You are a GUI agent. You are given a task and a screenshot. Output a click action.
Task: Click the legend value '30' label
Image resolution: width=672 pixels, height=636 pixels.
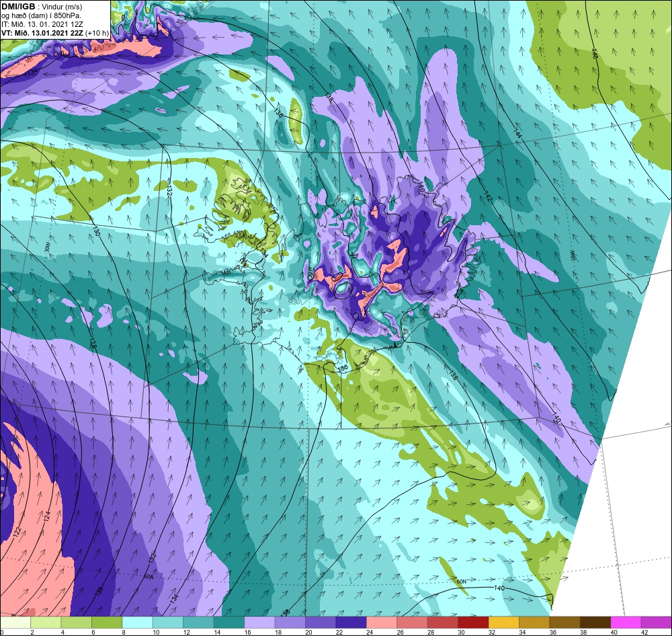[x=461, y=632]
